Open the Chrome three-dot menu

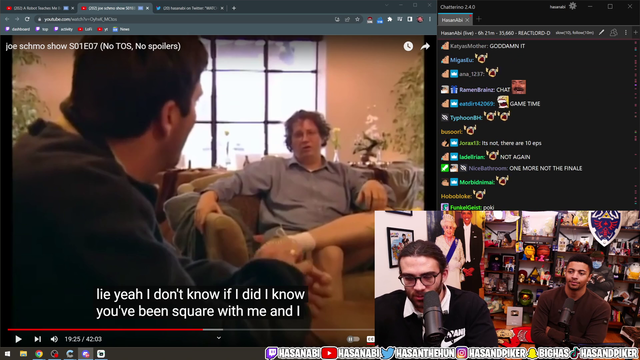pos(430,19)
